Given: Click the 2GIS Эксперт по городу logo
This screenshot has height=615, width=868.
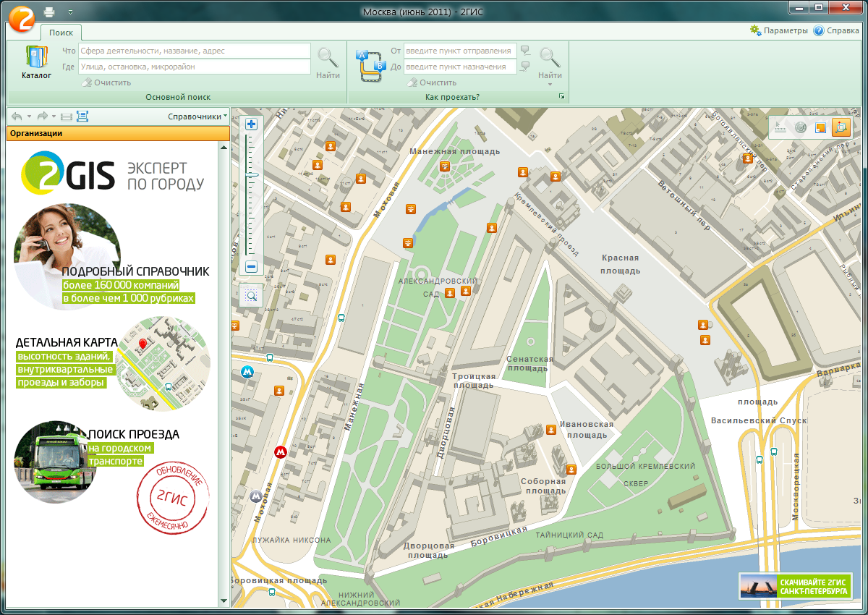Looking at the screenshot, I should (x=113, y=172).
